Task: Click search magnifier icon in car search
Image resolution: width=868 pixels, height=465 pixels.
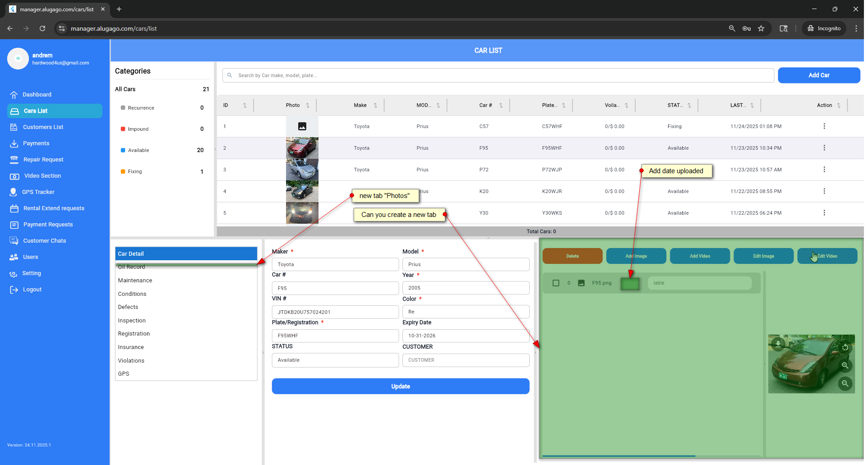Action: [230, 75]
